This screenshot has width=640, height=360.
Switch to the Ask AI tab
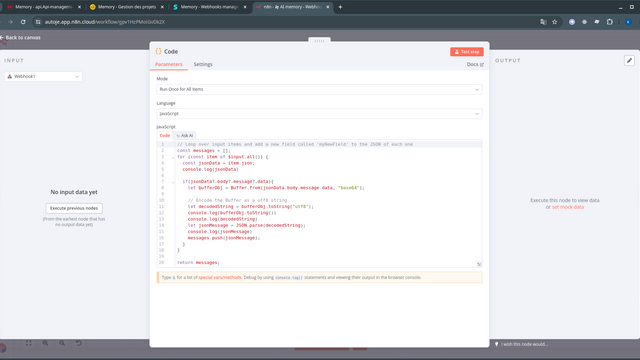(x=185, y=136)
